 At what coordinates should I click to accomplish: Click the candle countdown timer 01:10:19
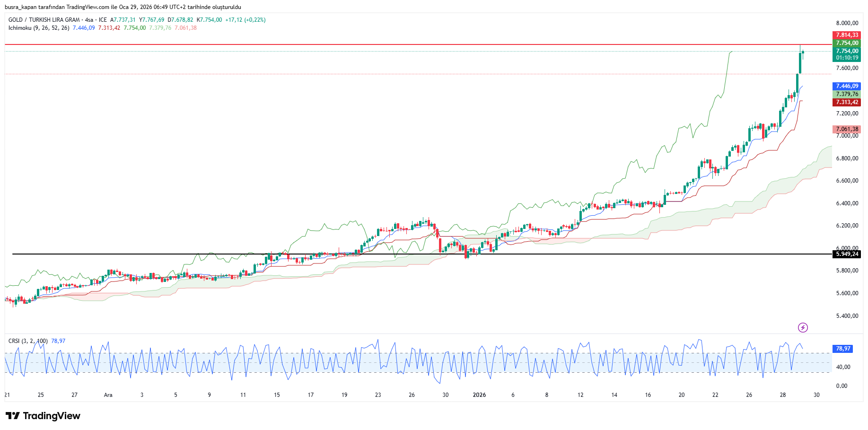pyautogui.click(x=846, y=58)
